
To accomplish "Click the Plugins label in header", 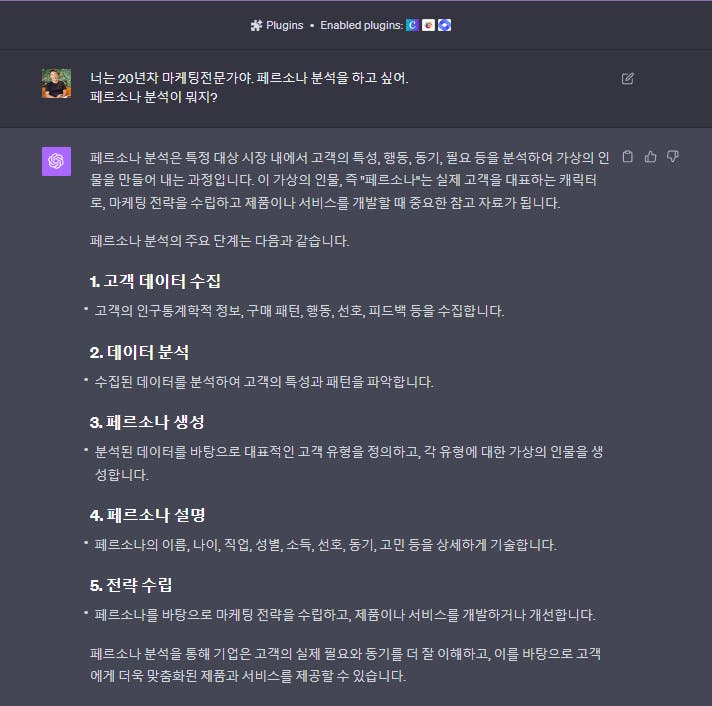I will [x=284, y=25].
